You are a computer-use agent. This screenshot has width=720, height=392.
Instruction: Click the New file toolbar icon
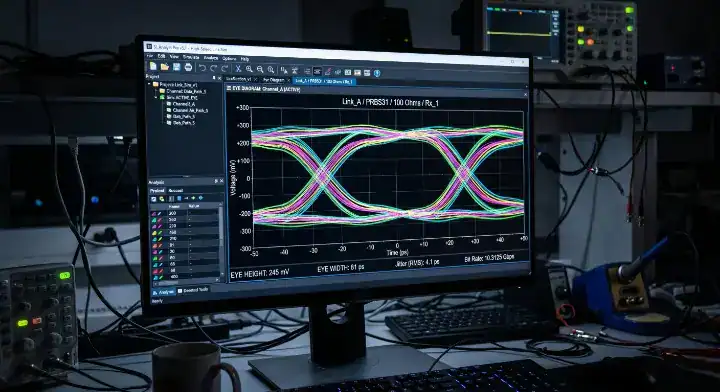click(x=153, y=67)
